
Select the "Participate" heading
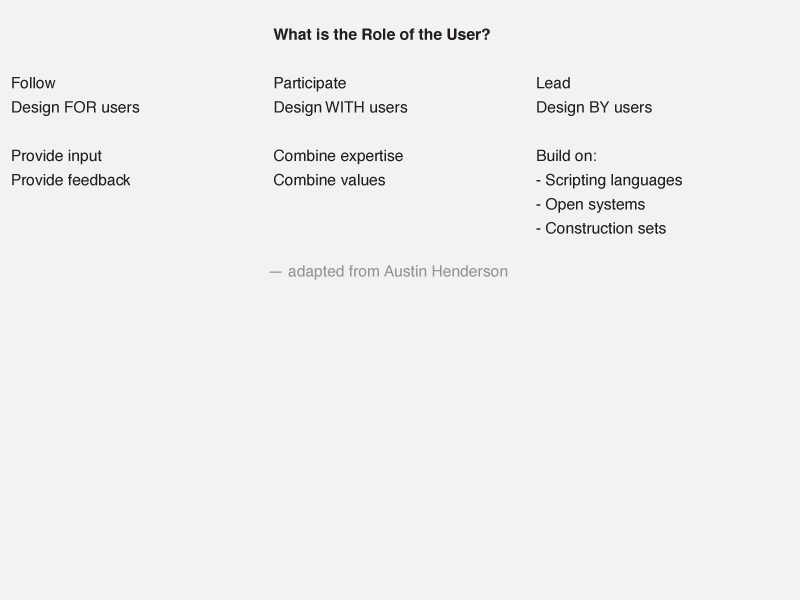pyautogui.click(x=310, y=83)
